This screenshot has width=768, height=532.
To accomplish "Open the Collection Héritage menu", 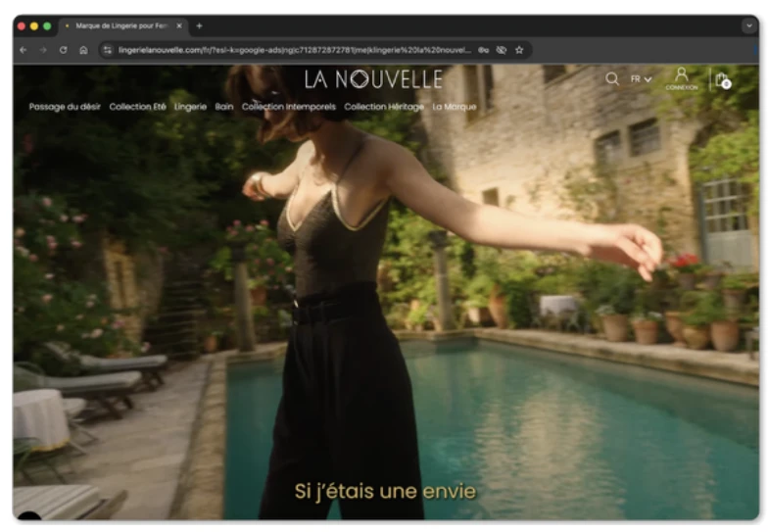I will tap(384, 106).
